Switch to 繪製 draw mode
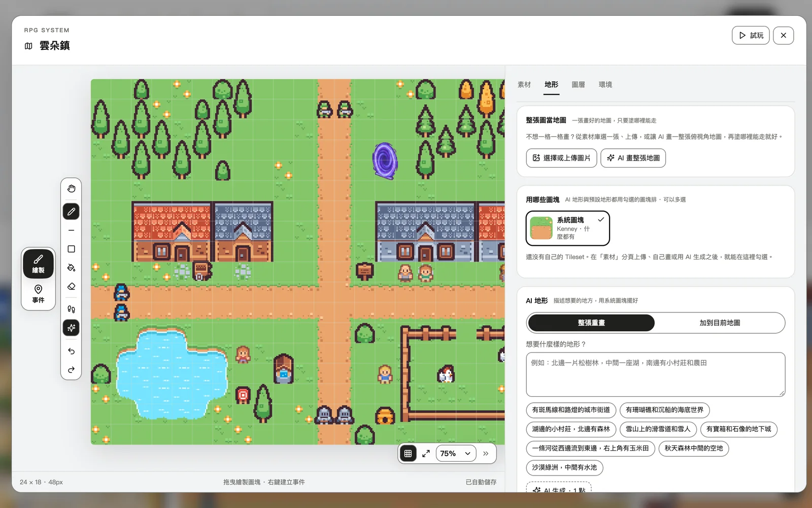The height and width of the screenshot is (508, 812). pyautogui.click(x=38, y=264)
